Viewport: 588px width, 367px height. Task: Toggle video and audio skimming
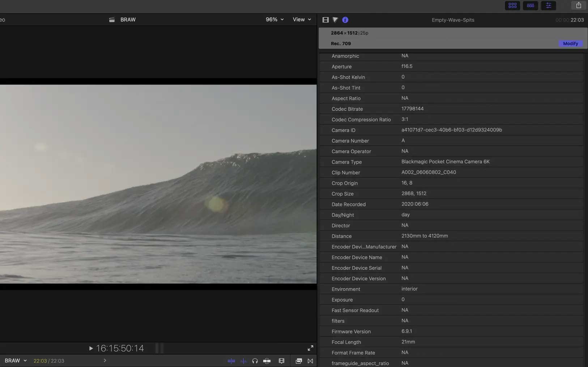231,361
